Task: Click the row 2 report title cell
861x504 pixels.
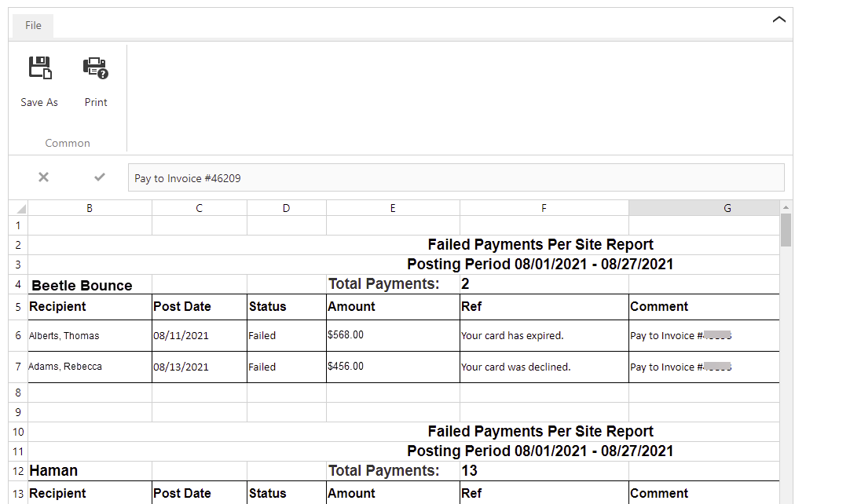Action: tap(404, 245)
